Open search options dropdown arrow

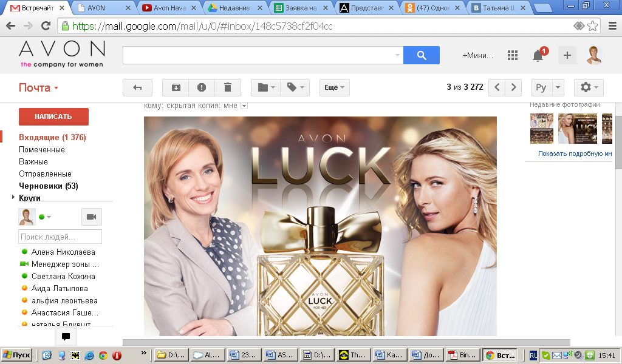point(397,55)
